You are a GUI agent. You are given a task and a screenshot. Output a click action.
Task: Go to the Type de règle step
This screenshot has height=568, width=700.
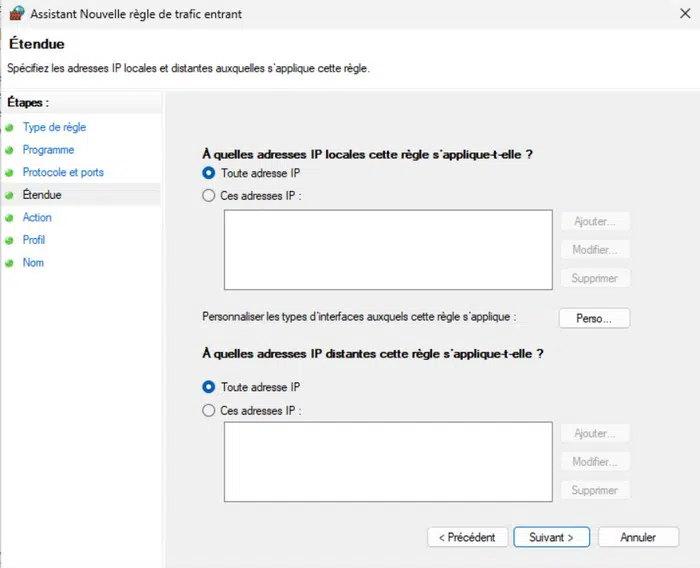(x=54, y=128)
